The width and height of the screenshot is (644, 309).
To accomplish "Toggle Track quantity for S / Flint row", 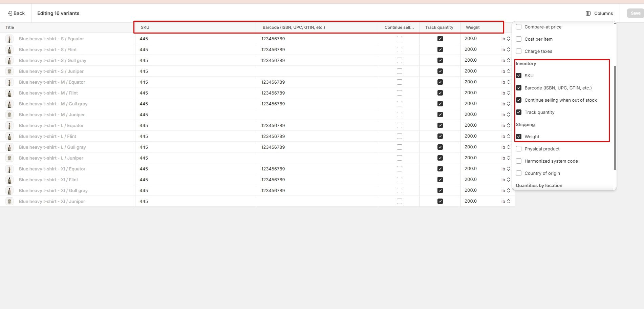I will [x=440, y=49].
